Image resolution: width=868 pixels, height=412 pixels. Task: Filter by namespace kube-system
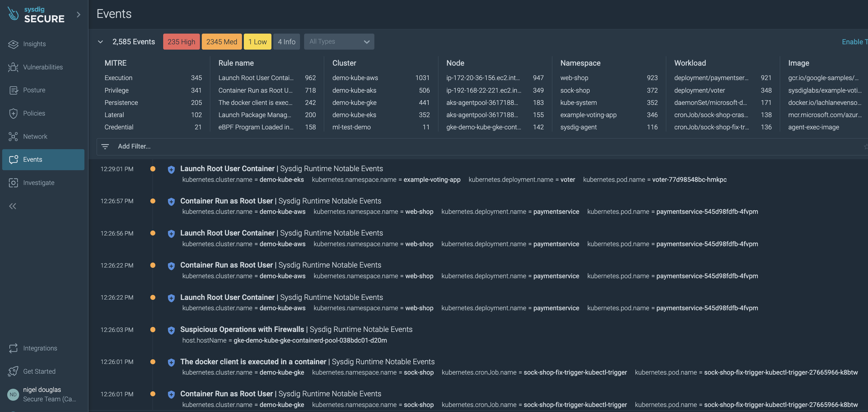[x=609, y=102]
